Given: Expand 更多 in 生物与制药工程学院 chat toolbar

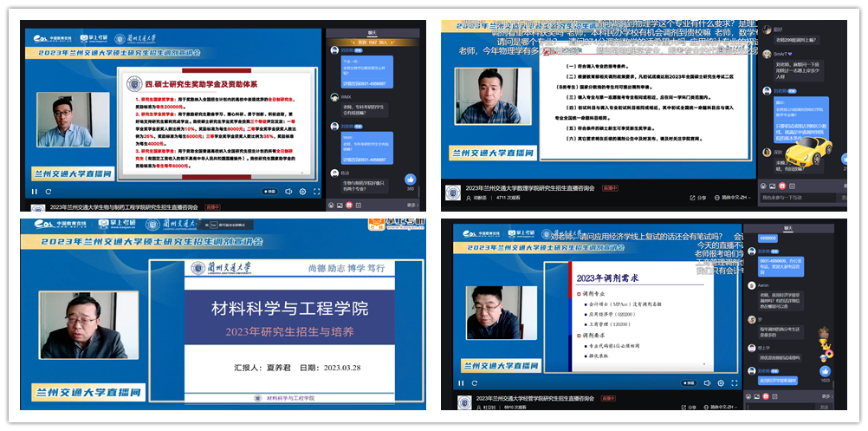Looking at the screenshot, I should click(x=411, y=206).
